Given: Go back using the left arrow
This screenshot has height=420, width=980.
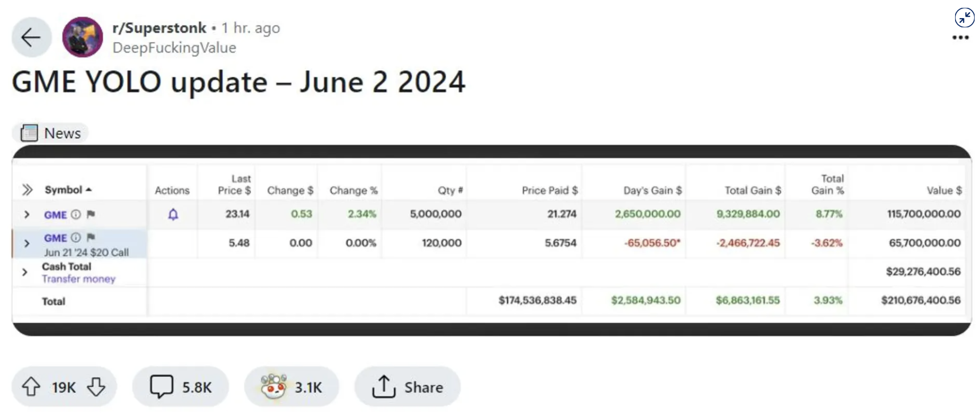Looking at the screenshot, I should coord(32,37).
